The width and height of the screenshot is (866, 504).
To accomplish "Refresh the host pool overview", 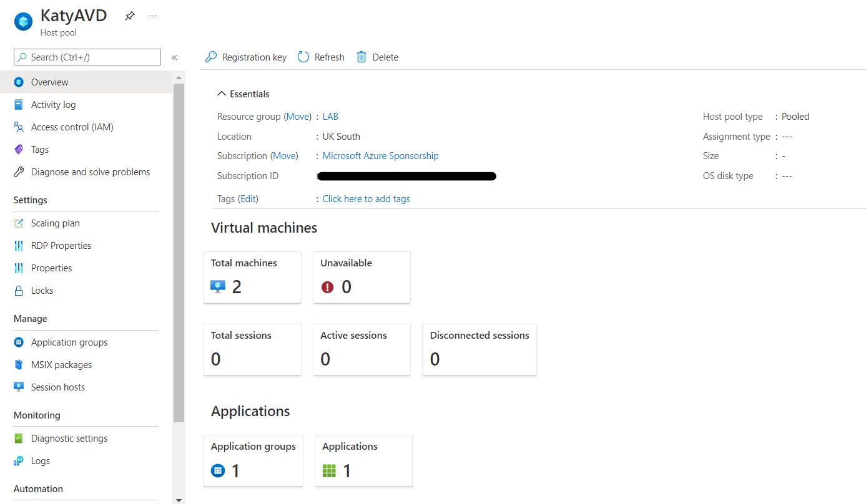I will (320, 57).
